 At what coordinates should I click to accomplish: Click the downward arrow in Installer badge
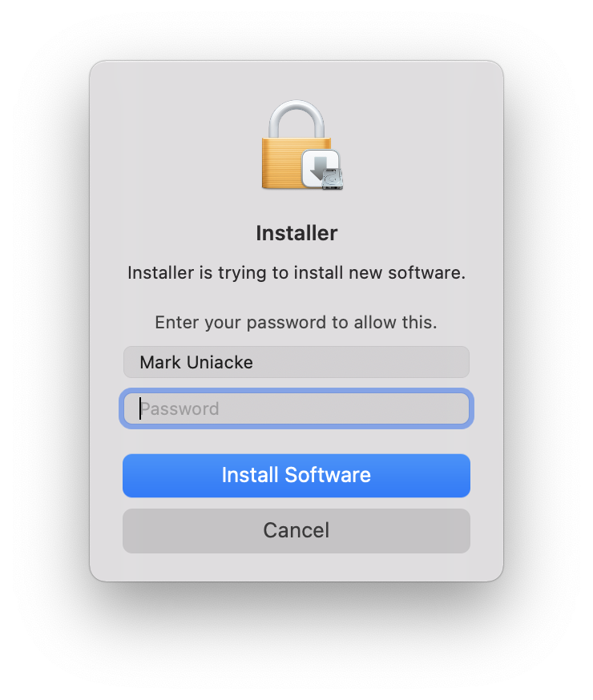[x=319, y=167]
